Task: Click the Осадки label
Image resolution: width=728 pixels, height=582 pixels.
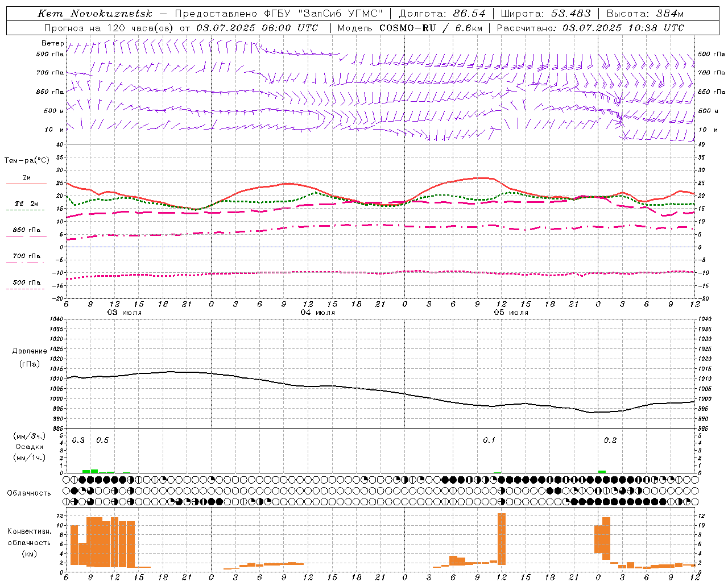Action: [30, 447]
